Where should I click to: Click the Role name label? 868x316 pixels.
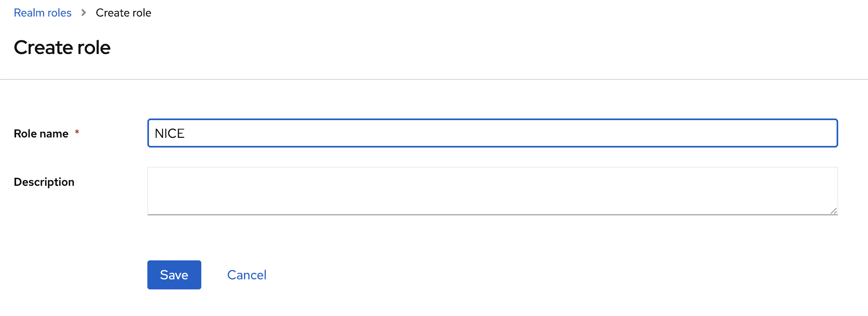(x=41, y=133)
